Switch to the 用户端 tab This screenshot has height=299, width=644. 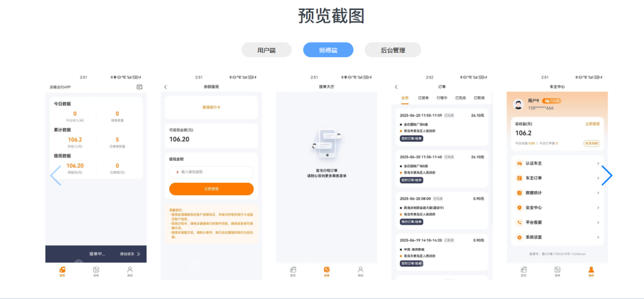267,50
